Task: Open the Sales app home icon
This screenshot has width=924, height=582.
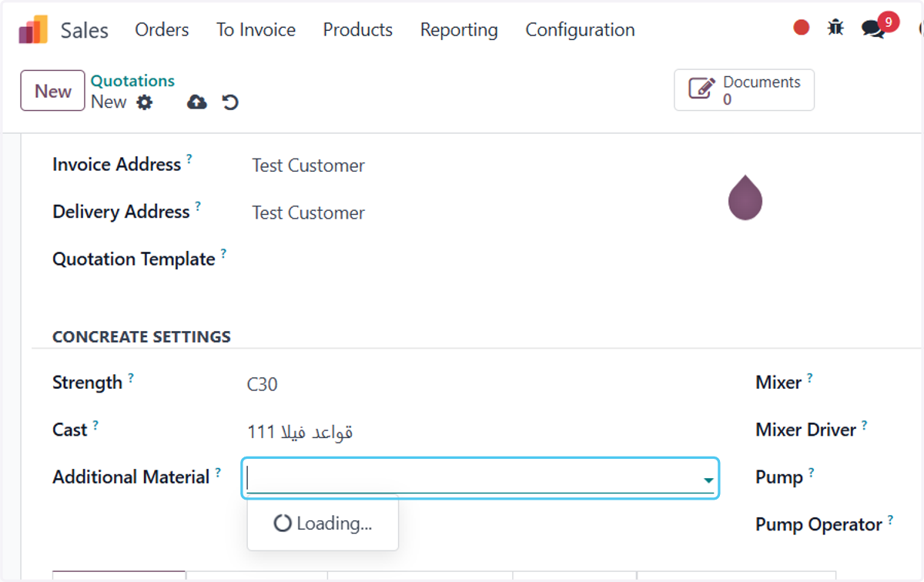Action: [33, 30]
